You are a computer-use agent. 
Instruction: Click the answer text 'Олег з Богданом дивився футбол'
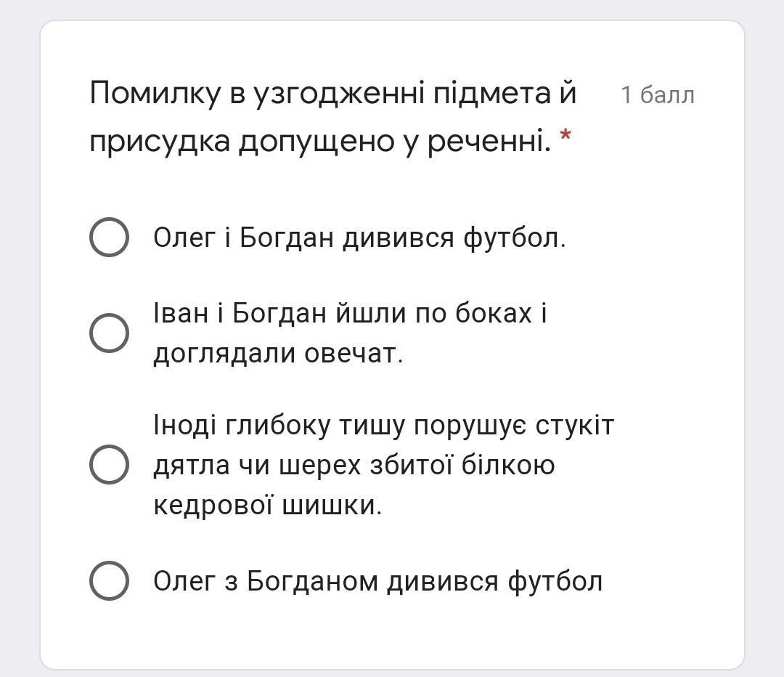point(378,581)
